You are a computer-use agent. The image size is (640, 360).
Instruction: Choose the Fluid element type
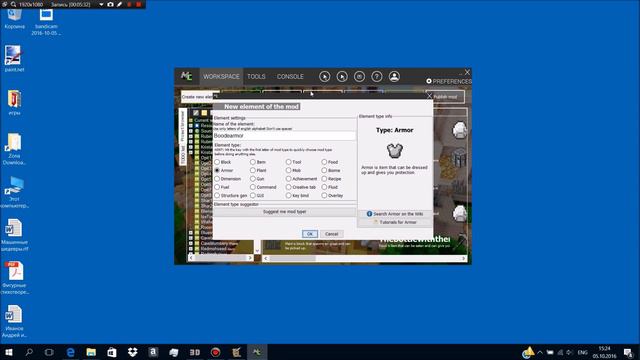(324, 187)
